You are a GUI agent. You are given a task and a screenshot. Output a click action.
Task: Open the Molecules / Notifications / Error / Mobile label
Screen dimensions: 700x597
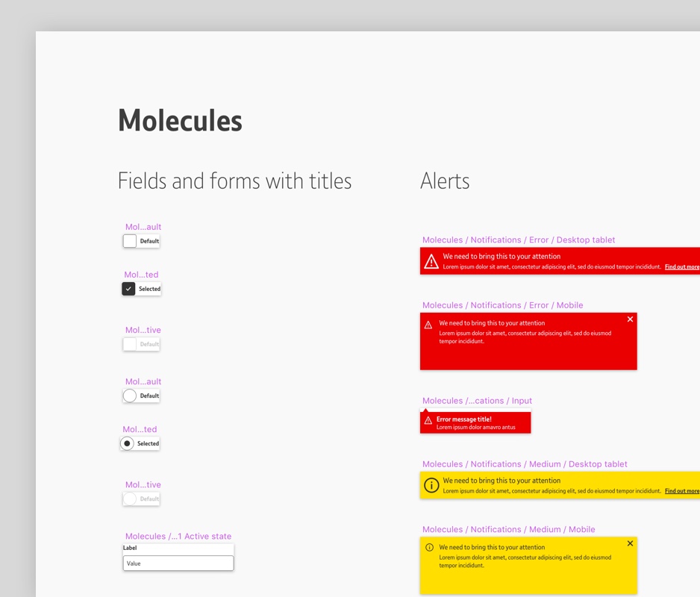point(502,304)
